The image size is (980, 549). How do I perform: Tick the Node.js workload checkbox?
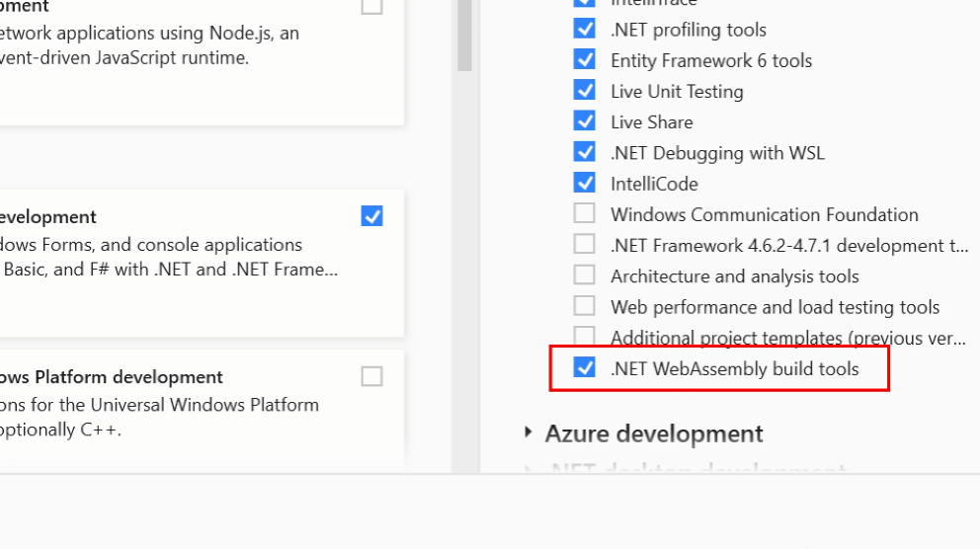coord(371,6)
